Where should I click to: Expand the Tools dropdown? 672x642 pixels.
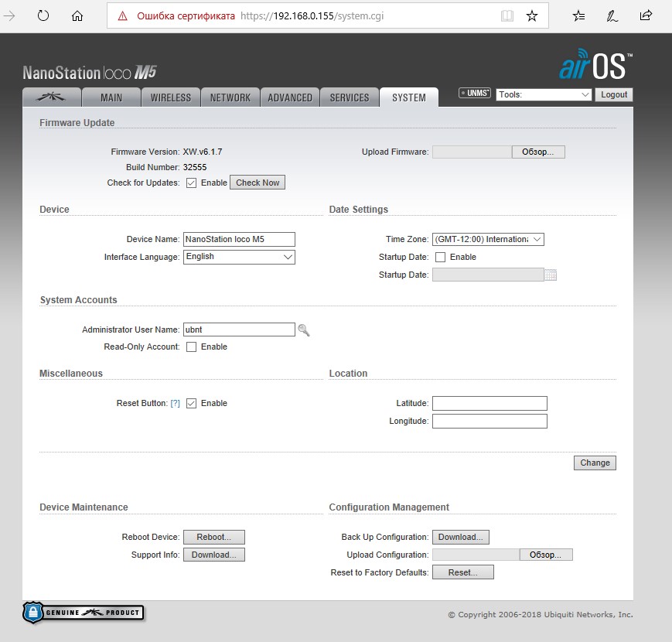tap(544, 94)
